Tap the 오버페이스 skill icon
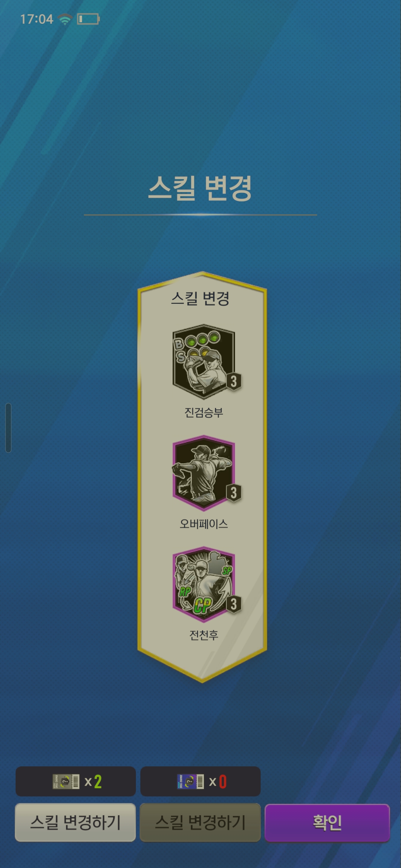Image resolution: width=401 pixels, height=868 pixels. (203, 473)
